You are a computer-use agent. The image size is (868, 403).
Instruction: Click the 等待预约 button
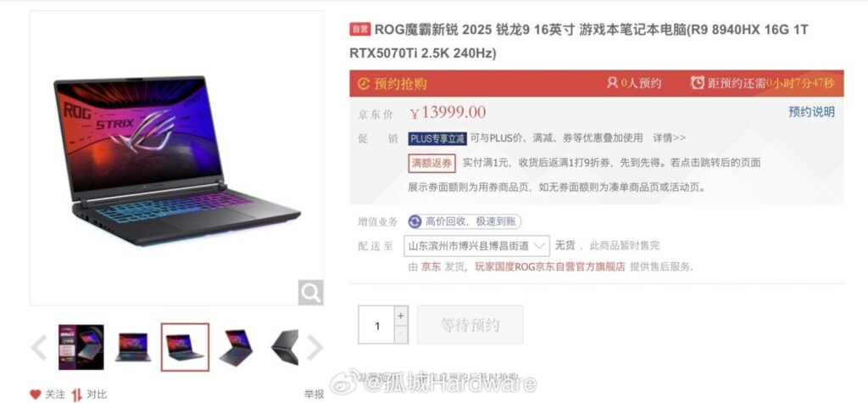click(x=470, y=325)
